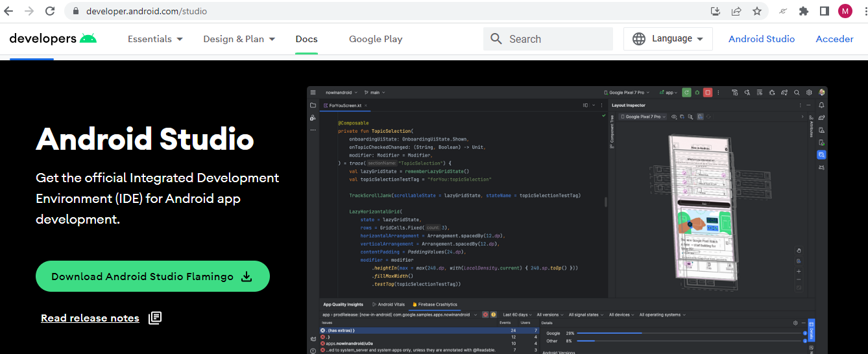This screenshot has width=868, height=354.
Task: Open the M profile avatar
Action: pyautogui.click(x=845, y=11)
